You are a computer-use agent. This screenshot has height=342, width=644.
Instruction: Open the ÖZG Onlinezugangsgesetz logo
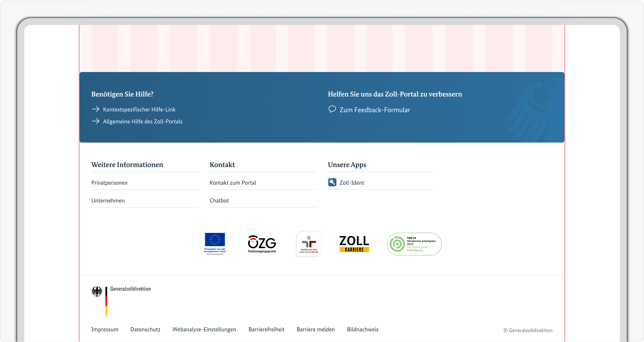click(261, 243)
